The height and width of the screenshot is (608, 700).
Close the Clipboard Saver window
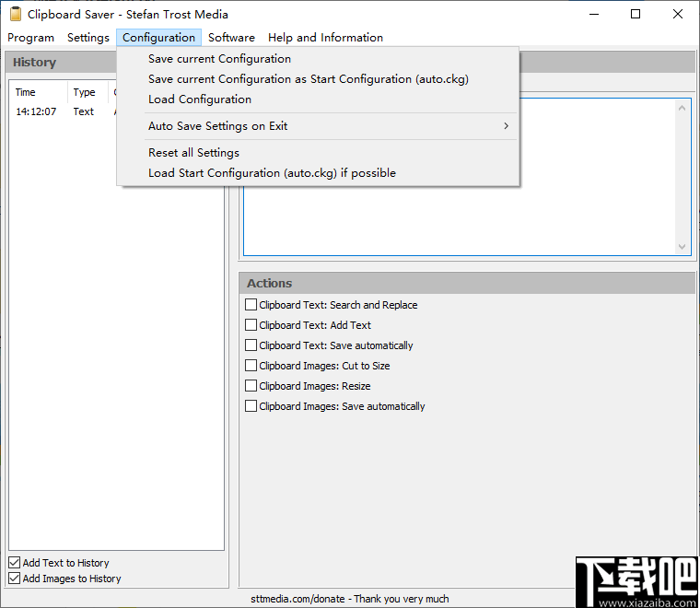click(x=677, y=15)
